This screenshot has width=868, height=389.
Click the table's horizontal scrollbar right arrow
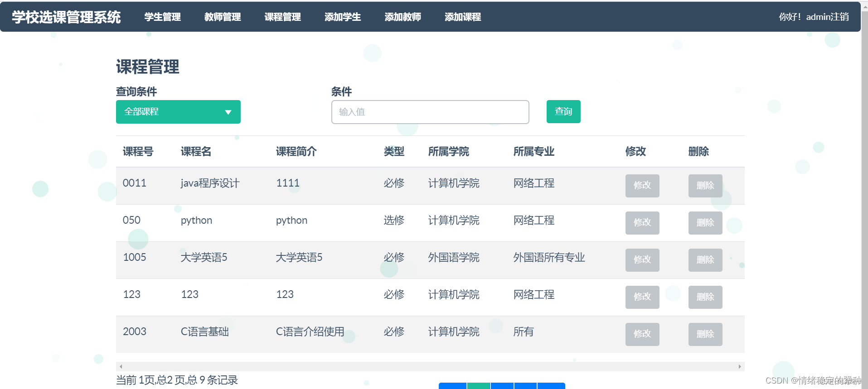point(740,366)
